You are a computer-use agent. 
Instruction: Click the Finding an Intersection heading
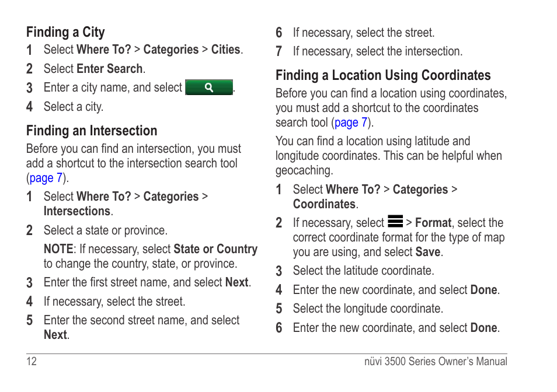[92, 131]
